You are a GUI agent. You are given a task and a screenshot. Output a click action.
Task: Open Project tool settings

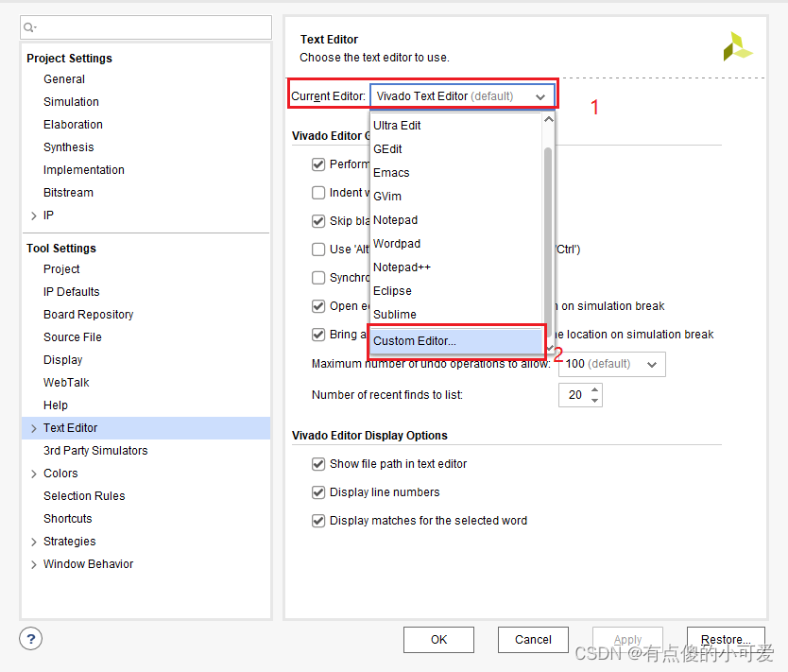61,269
